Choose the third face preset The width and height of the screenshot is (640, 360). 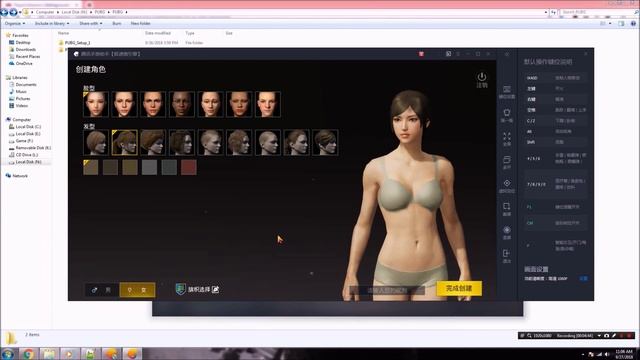tap(153, 104)
